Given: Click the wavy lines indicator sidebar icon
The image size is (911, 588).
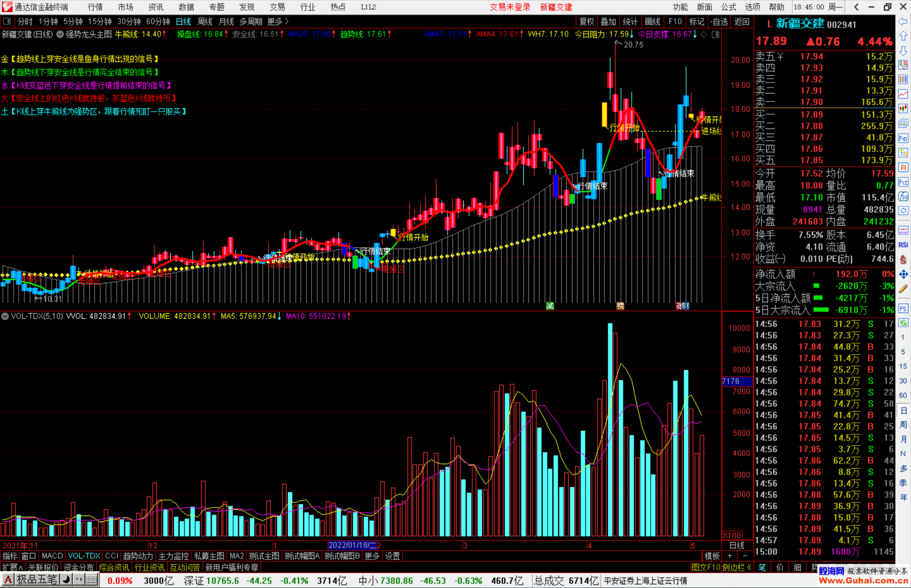Looking at the screenshot, I should click(x=903, y=231).
